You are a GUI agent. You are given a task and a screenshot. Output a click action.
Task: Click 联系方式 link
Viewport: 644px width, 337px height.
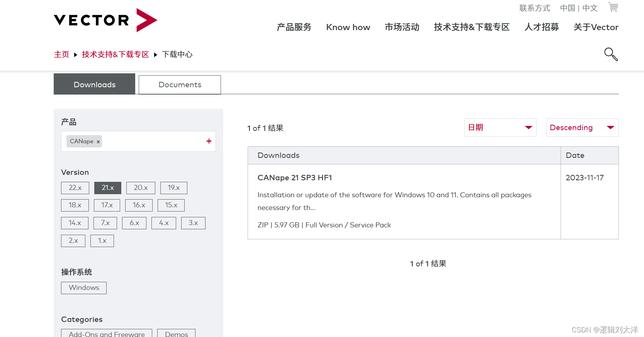pyautogui.click(x=535, y=8)
